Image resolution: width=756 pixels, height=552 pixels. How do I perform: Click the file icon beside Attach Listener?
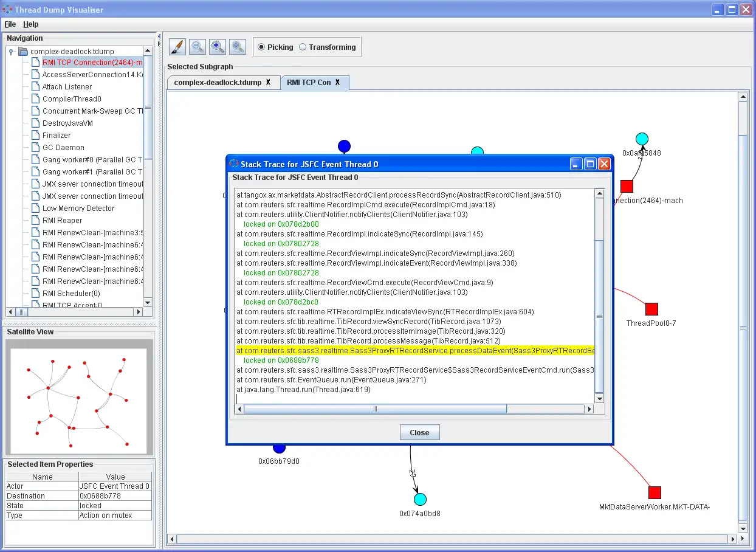pyautogui.click(x=35, y=86)
